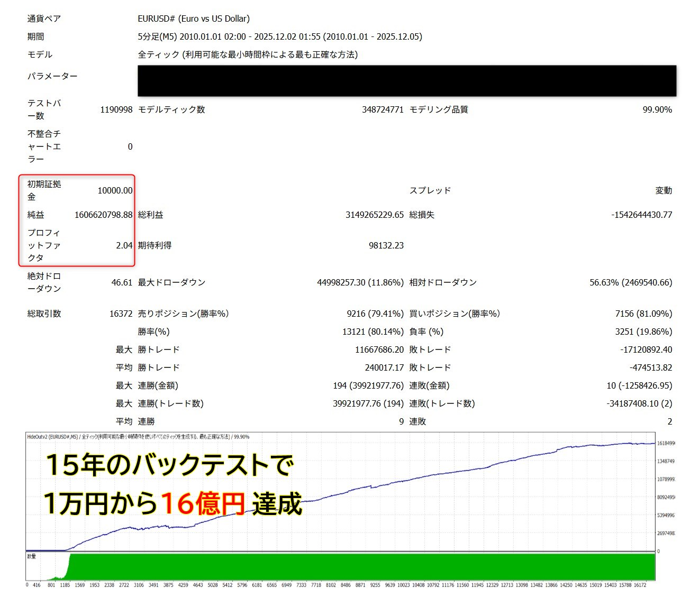Select the test bar count 1190998
700x589 pixels.
[116, 109]
